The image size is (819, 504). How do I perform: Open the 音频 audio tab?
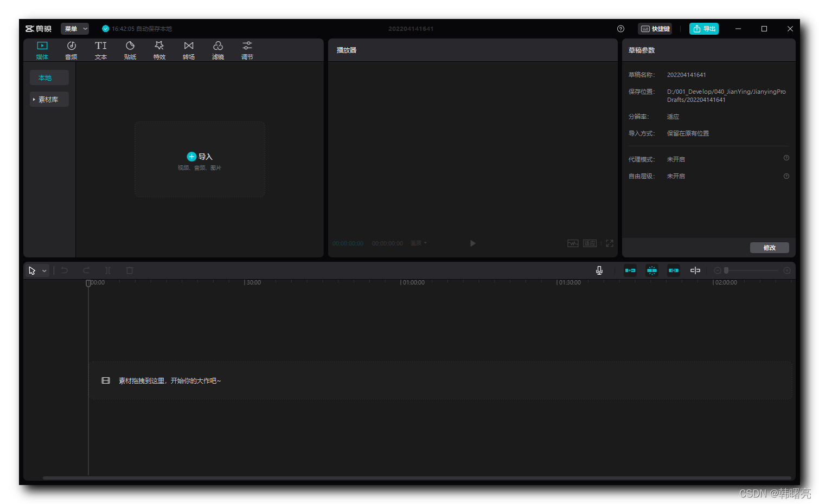(x=71, y=50)
